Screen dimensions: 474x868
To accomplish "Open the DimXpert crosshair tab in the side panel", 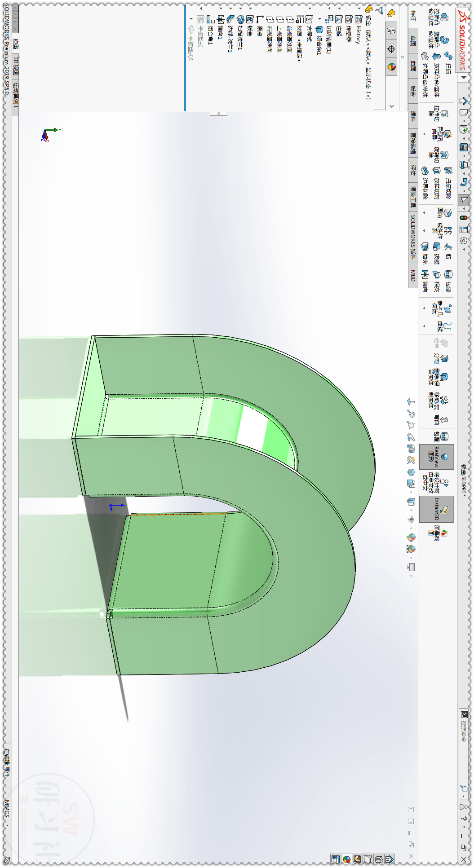I will point(391,49).
